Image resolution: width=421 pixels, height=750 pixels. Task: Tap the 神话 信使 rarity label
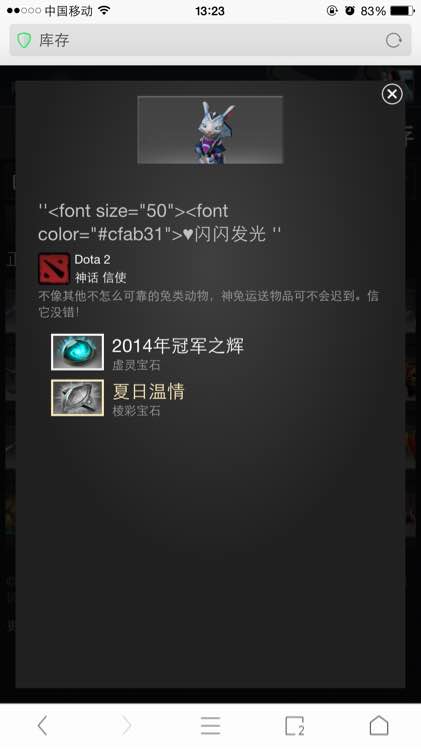[x=100, y=277]
